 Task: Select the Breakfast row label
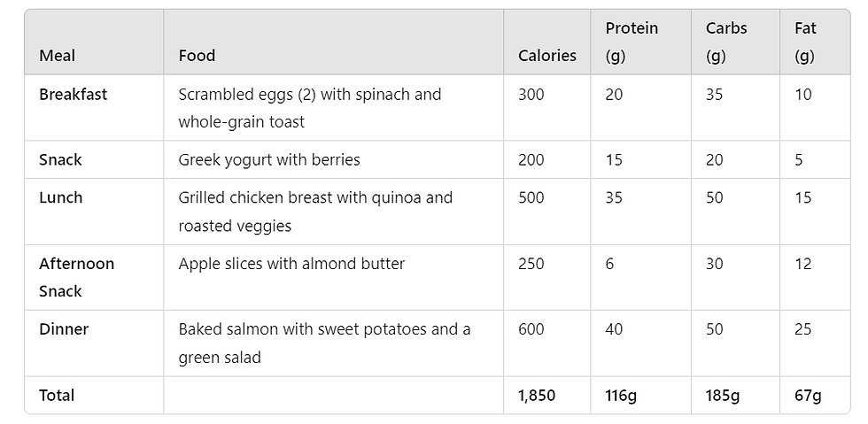pyautogui.click(x=73, y=94)
